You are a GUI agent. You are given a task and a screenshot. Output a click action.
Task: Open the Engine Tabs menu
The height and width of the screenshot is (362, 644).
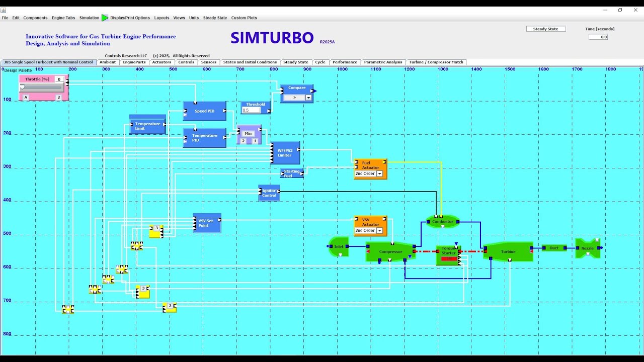[63, 18]
